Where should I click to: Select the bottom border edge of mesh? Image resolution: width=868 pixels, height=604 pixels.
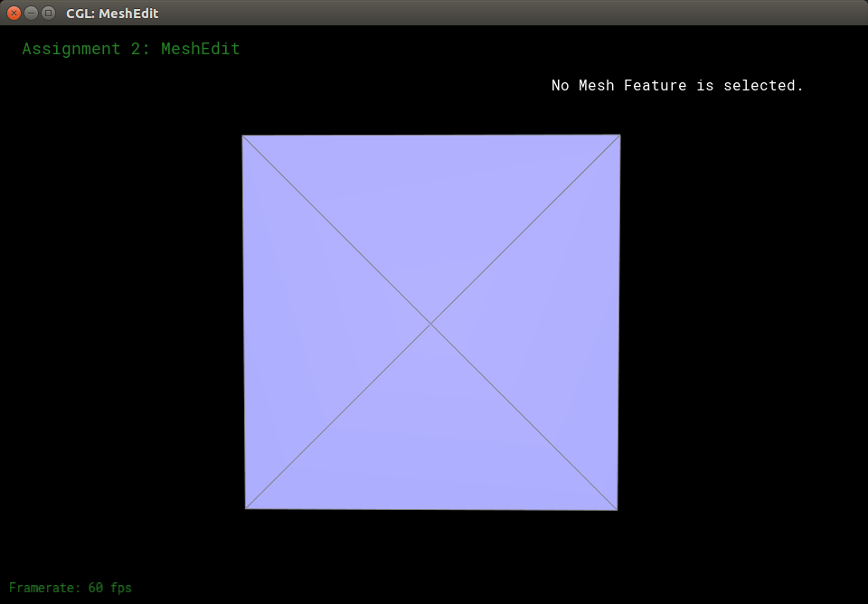coord(431,509)
